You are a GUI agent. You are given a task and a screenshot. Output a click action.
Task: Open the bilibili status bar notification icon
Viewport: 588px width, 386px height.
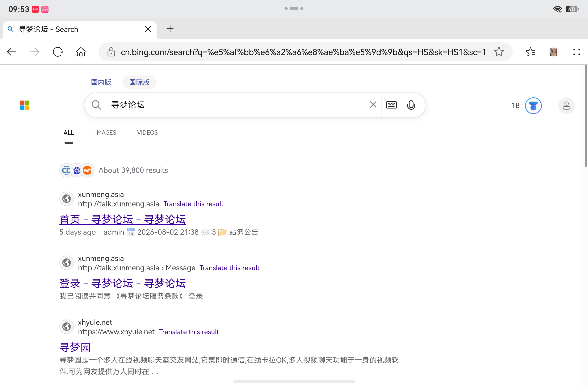(45, 9)
